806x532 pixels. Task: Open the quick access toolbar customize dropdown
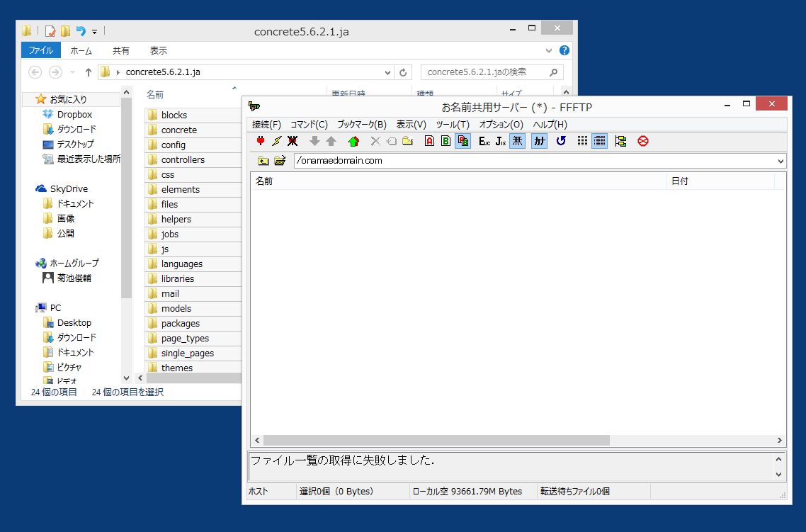coord(95,31)
